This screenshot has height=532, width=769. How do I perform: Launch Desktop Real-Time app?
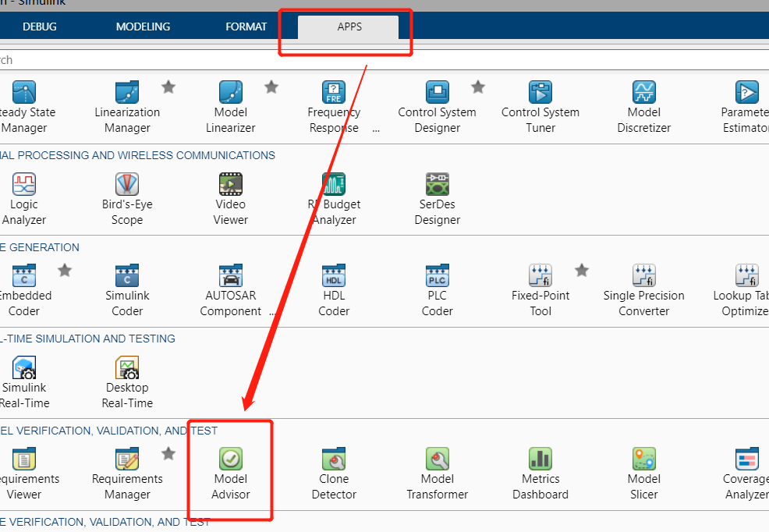point(127,382)
